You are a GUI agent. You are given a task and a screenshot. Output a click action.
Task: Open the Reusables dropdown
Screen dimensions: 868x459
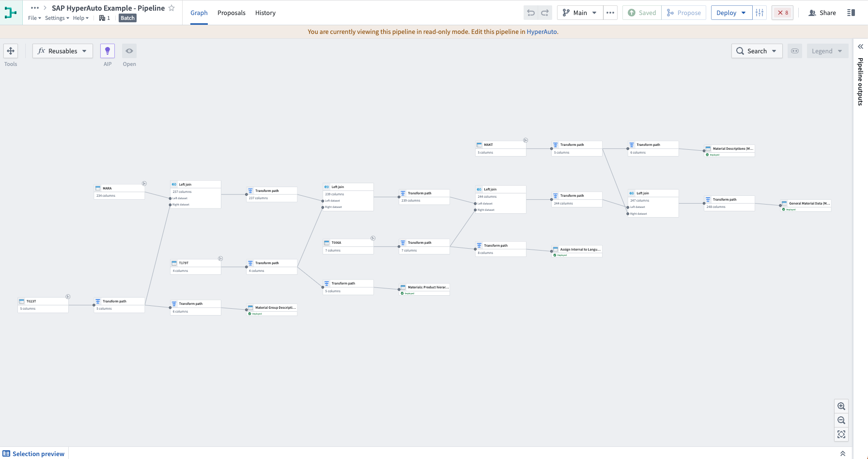point(62,51)
